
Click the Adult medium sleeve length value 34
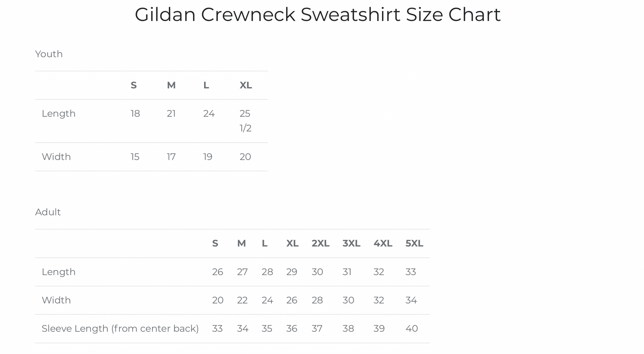pos(242,329)
